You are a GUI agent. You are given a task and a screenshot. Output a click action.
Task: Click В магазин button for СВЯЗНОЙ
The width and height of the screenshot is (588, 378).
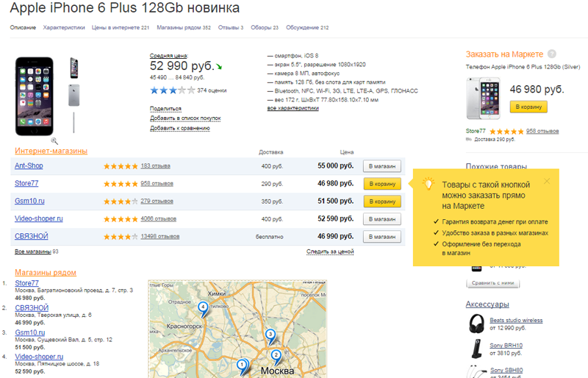(382, 237)
